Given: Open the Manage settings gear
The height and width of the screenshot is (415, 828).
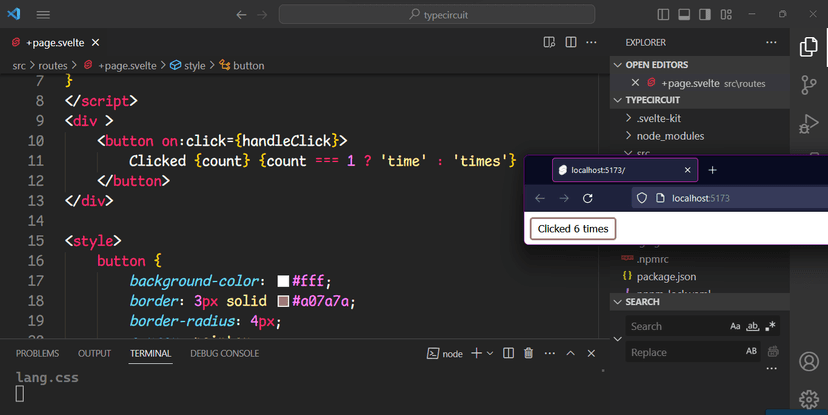Looking at the screenshot, I should click(x=809, y=399).
